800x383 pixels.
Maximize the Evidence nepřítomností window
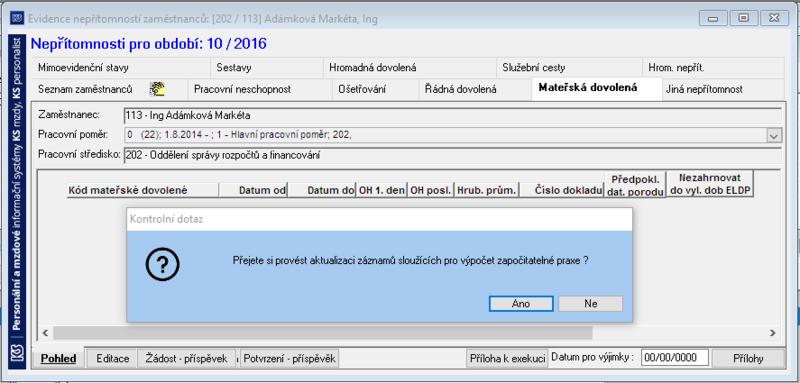(744, 18)
